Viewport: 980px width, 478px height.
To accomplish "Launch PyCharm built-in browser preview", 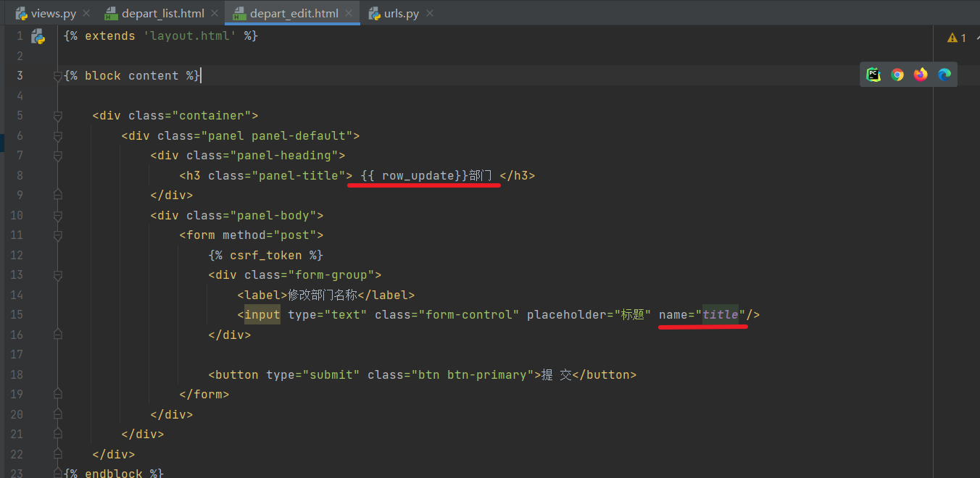I will [873, 74].
